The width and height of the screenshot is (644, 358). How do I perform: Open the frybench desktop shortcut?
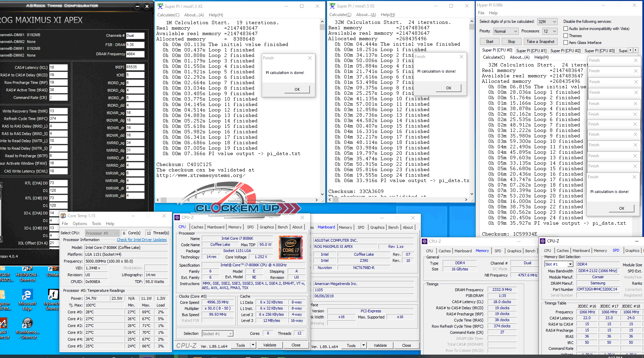point(53,295)
